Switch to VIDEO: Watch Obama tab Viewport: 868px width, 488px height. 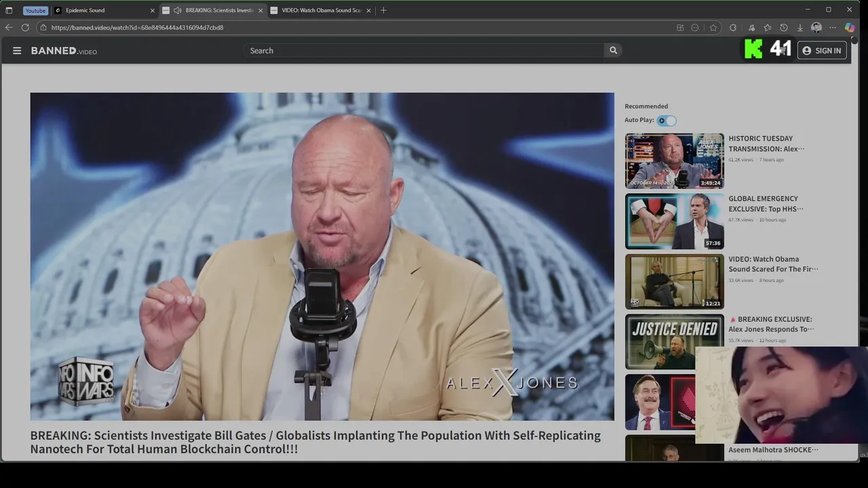click(321, 10)
